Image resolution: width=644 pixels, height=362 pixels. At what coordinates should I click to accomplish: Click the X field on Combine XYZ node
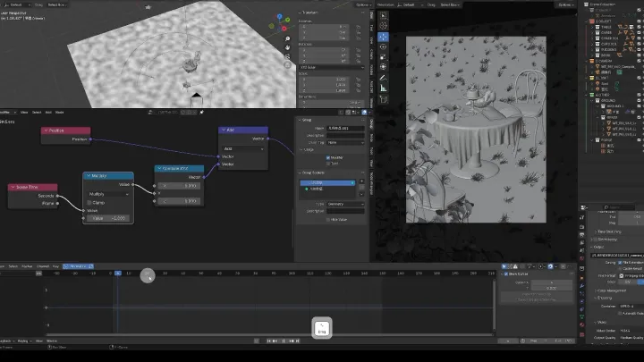pos(180,186)
